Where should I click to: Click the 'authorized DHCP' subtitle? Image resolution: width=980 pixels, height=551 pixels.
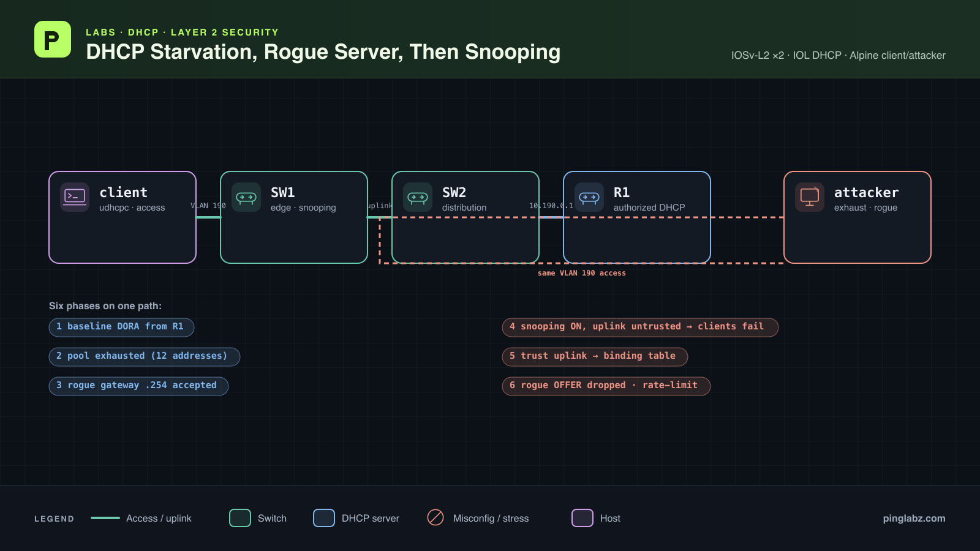pos(649,208)
